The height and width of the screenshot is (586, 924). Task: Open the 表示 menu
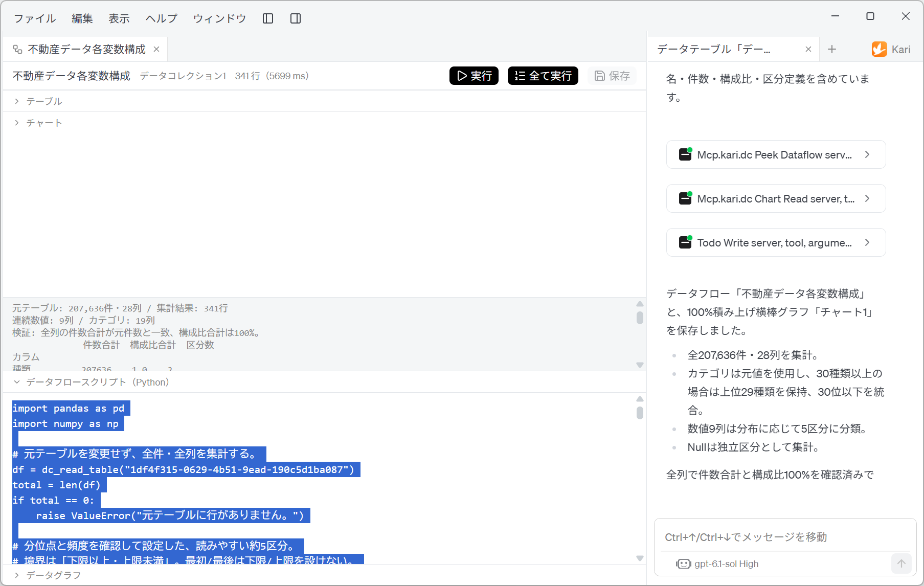tap(119, 18)
